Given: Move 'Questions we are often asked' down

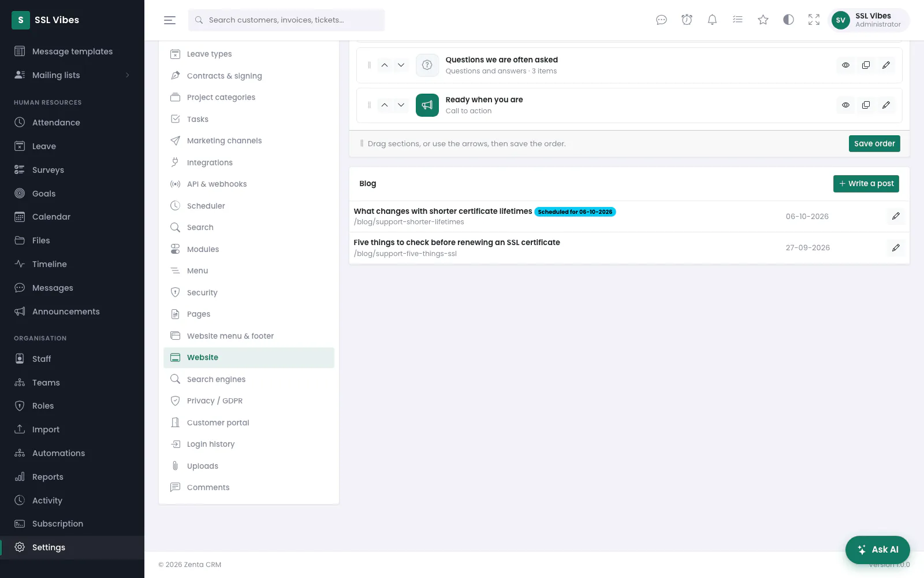Looking at the screenshot, I should click(x=401, y=65).
